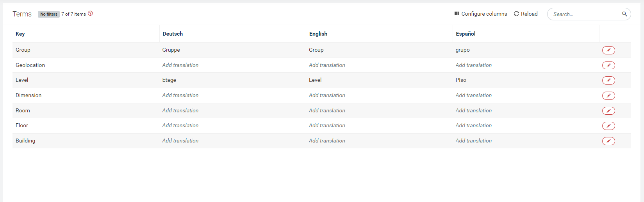
Task: Click the edit pencil for Group row
Action: (608, 50)
